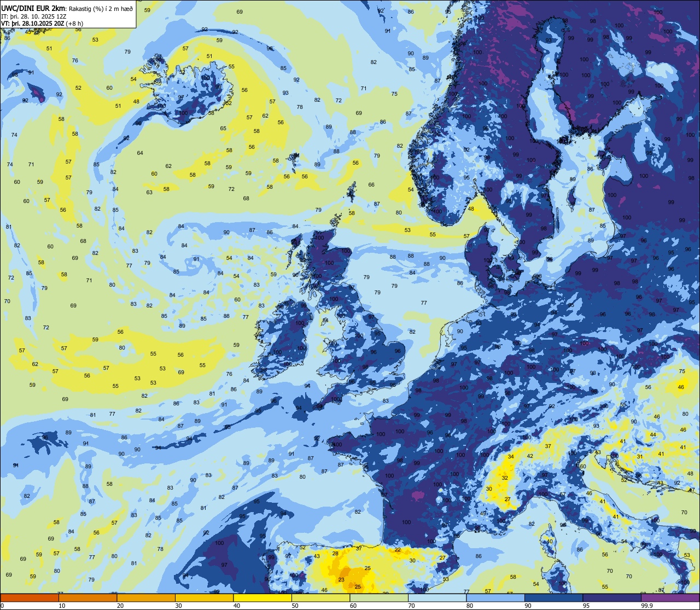Screen dimensions: 700x610
Task: Click the humidity value '28' in northern Spain
Action: 335,554
